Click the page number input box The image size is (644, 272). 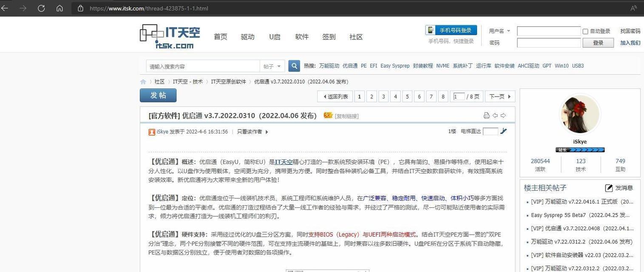click(x=459, y=96)
